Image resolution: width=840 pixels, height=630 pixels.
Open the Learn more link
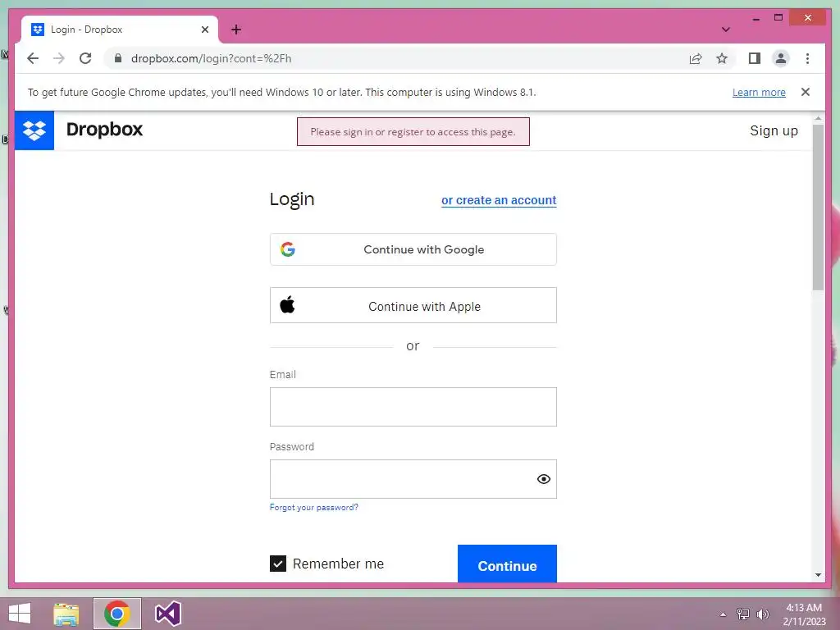[x=759, y=92]
